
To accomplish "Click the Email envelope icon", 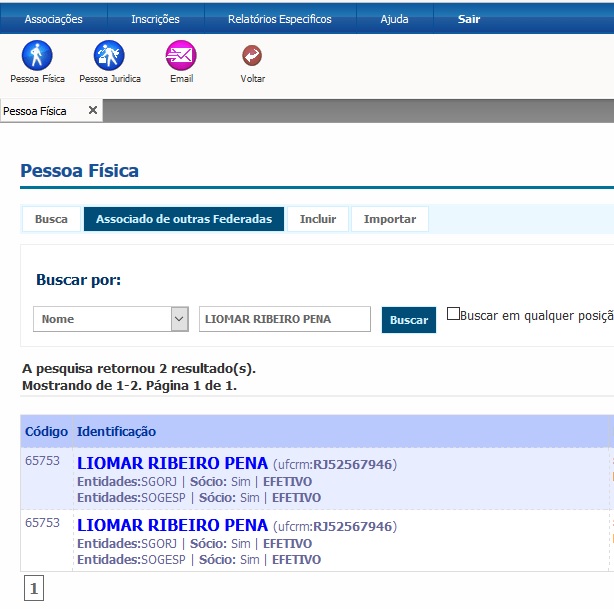I will (181, 56).
